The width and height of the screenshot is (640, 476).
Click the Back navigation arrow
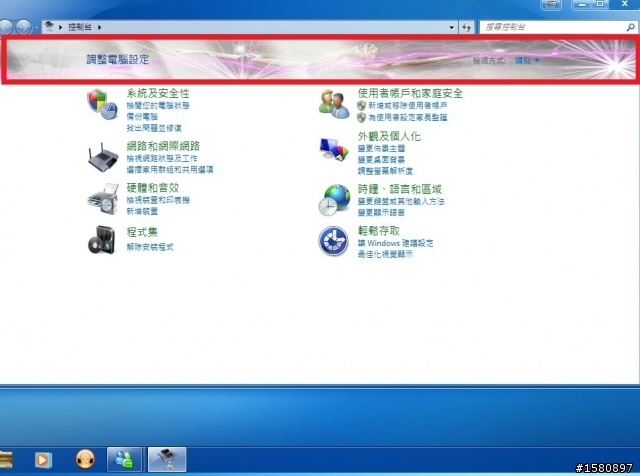click(x=5, y=27)
